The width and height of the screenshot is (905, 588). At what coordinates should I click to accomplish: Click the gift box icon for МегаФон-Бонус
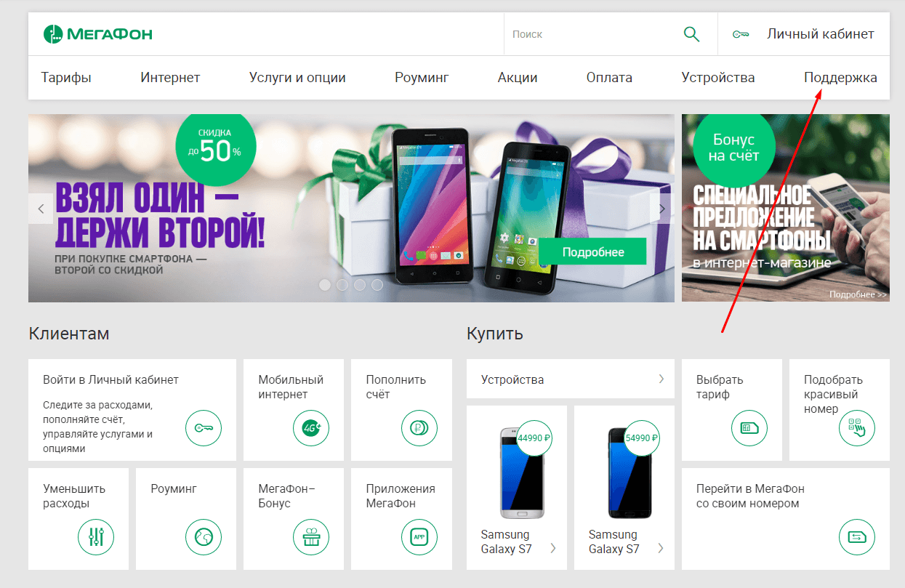click(x=311, y=537)
